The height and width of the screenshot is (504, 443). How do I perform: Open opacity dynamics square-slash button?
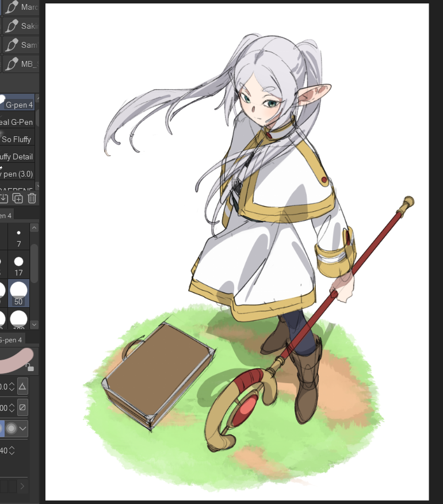[22, 407]
